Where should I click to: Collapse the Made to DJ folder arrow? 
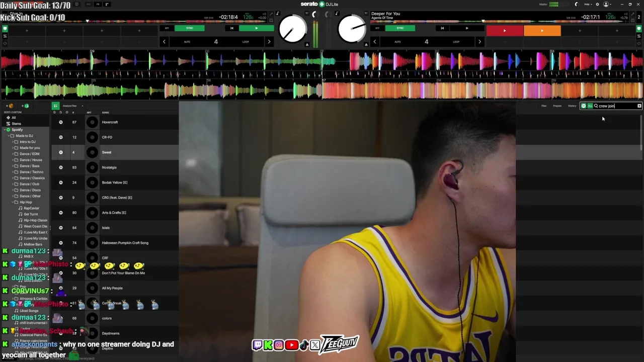tap(8, 136)
